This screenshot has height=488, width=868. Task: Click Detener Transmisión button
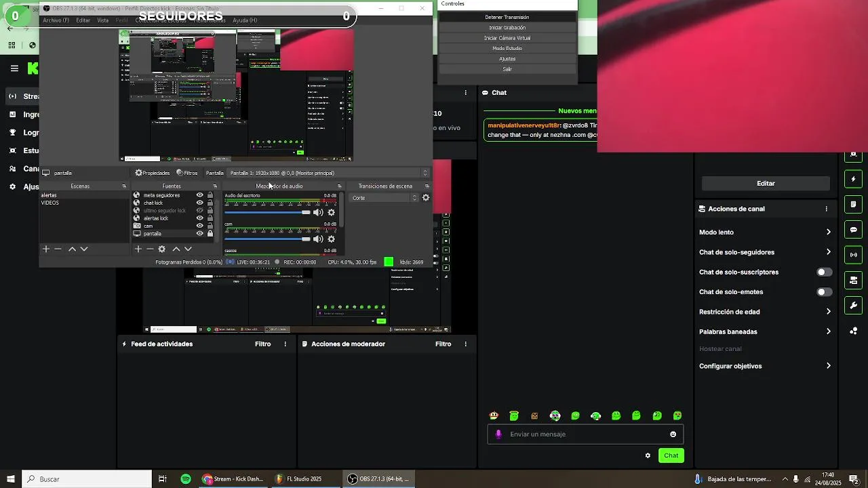tap(507, 17)
